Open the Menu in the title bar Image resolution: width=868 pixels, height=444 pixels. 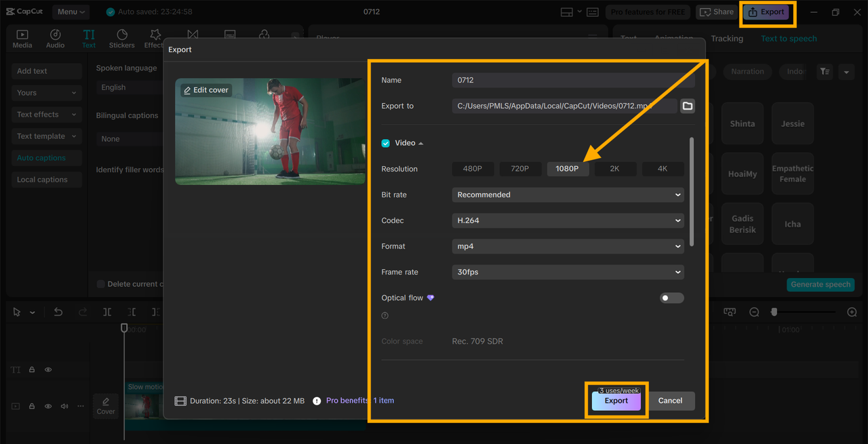click(71, 12)
